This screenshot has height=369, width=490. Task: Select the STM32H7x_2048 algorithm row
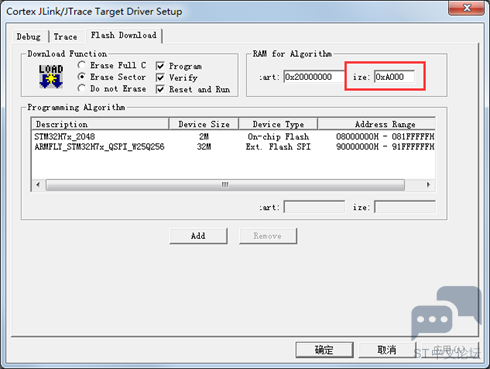(x=233, y=137)
